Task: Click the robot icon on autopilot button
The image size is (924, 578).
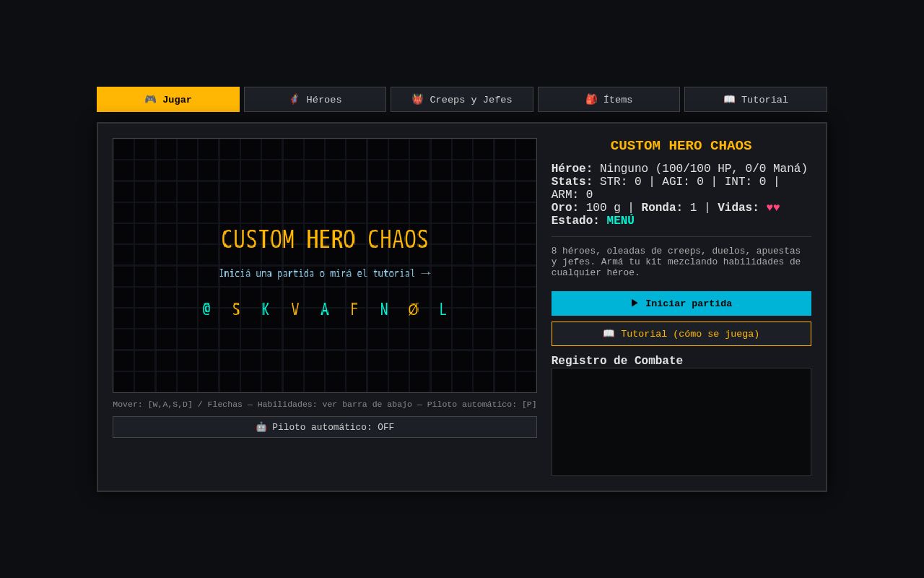Action: (261, 427)
